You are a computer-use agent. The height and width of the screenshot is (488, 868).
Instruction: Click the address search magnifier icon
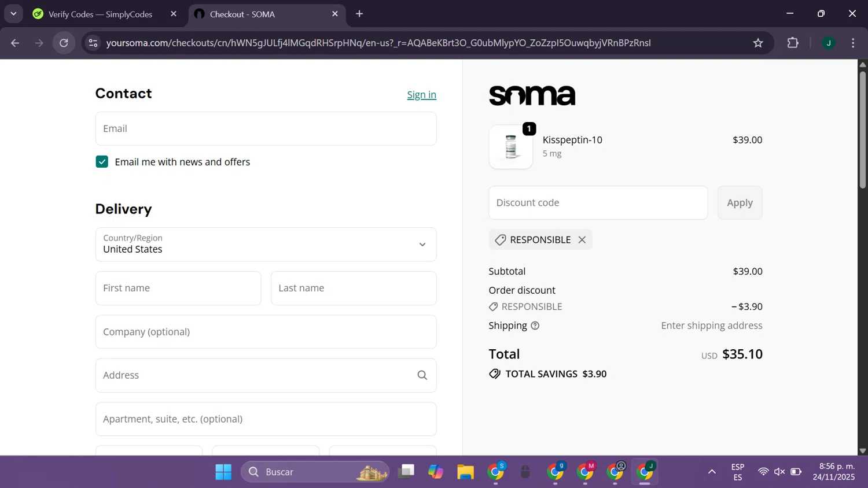tap(422, 375)
